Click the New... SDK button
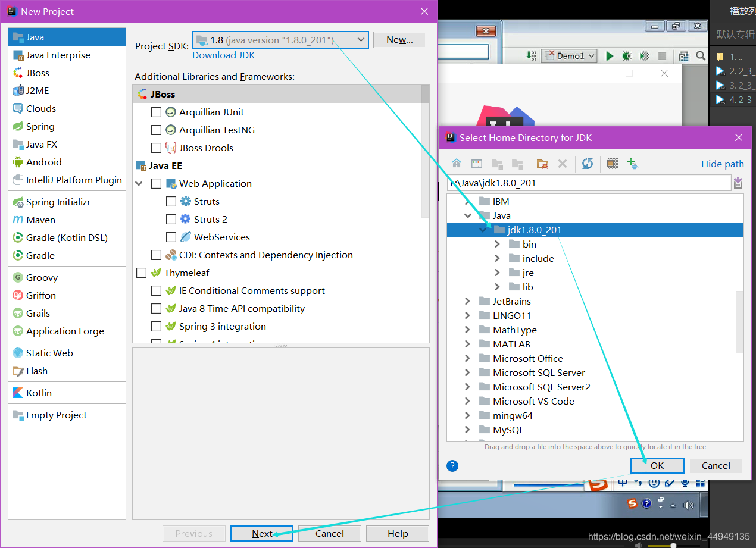The height and width of the screenshot is (548, 756). click(x=399, y=40)
